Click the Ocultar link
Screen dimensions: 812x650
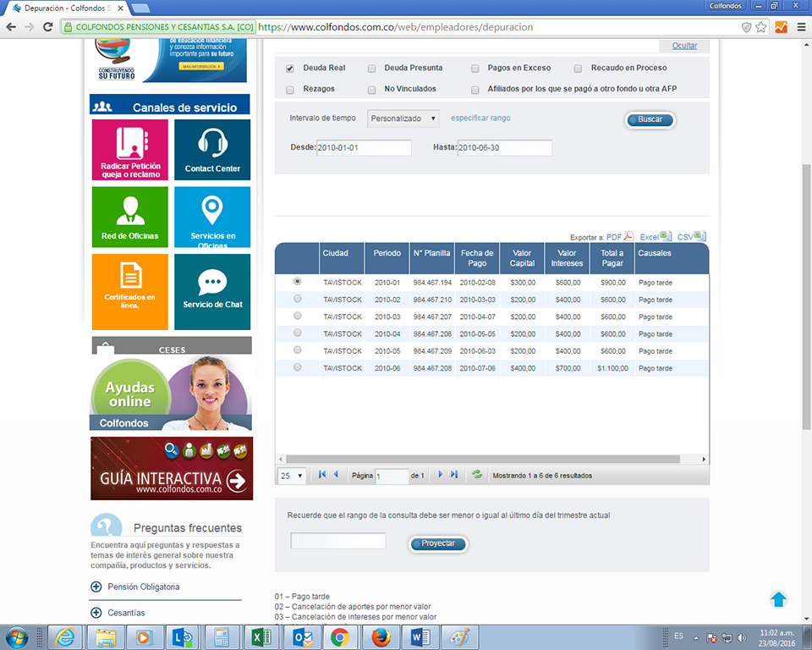click(x=684, y=46)
